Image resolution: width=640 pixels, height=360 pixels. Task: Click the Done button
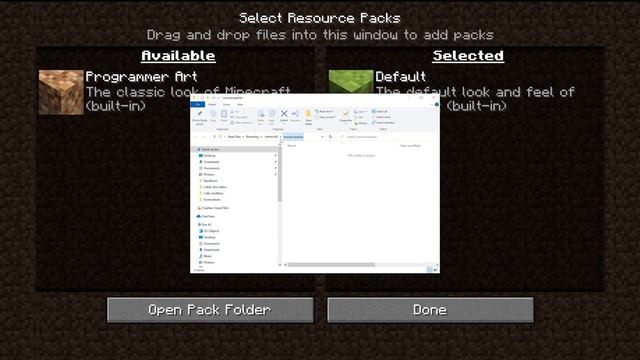coord(430,310)
